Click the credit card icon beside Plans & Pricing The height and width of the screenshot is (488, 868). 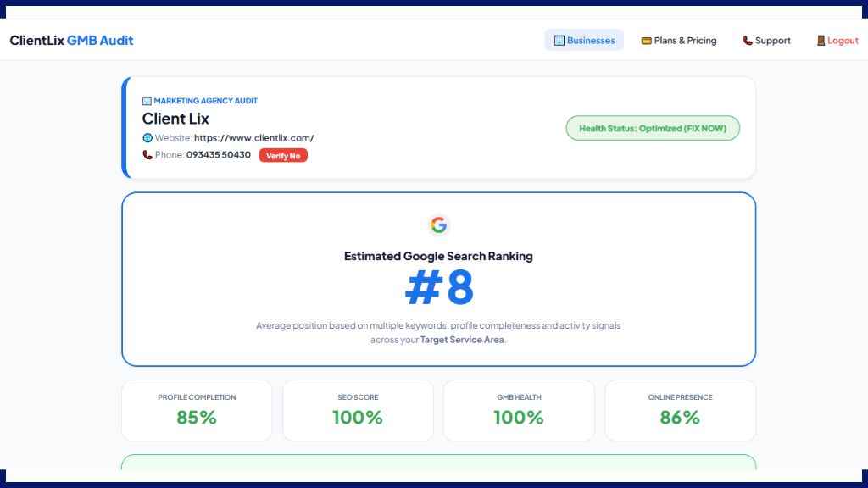[x=645, y=40]
